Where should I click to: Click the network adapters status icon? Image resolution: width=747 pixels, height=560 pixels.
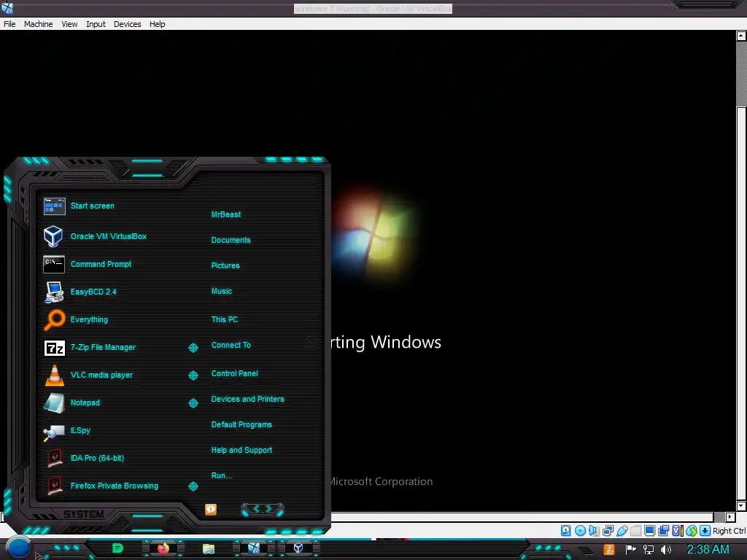608,531
